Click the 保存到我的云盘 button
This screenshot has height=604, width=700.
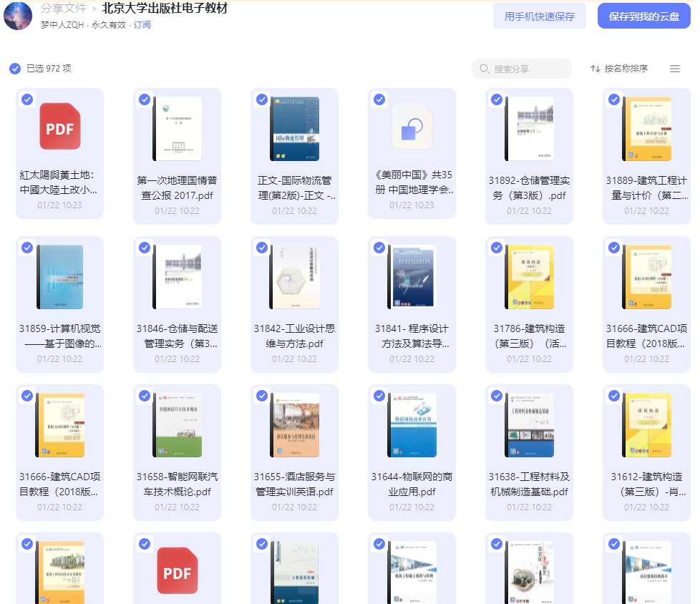(643, 16)
